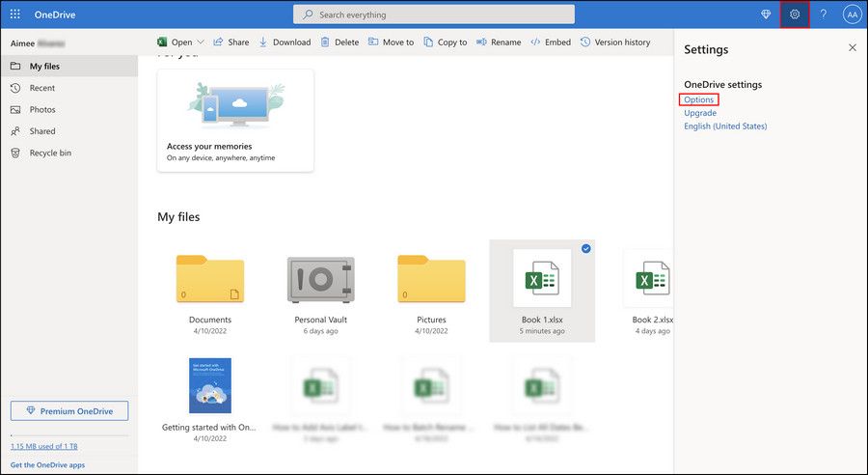Viewport: 868px width, 475px height.
Task: Click Embed in the toolbar
Action: point(551,42)
